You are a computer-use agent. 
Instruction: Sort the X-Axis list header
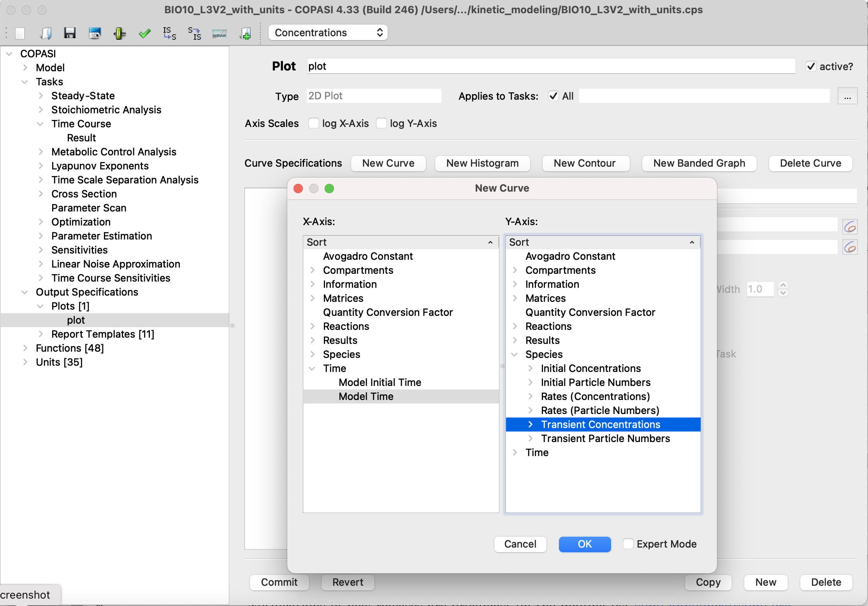(x=401, y=242)
